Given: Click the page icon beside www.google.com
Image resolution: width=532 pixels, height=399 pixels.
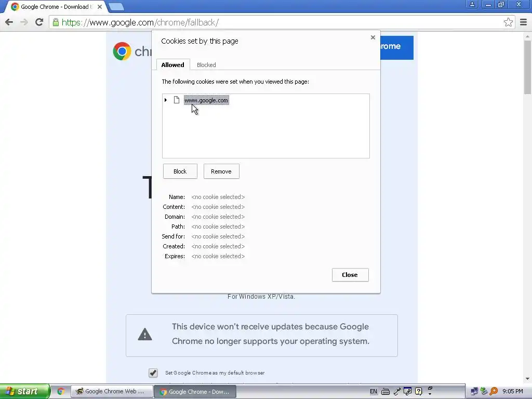Looking at the screenshot, I should pos(177,100).
